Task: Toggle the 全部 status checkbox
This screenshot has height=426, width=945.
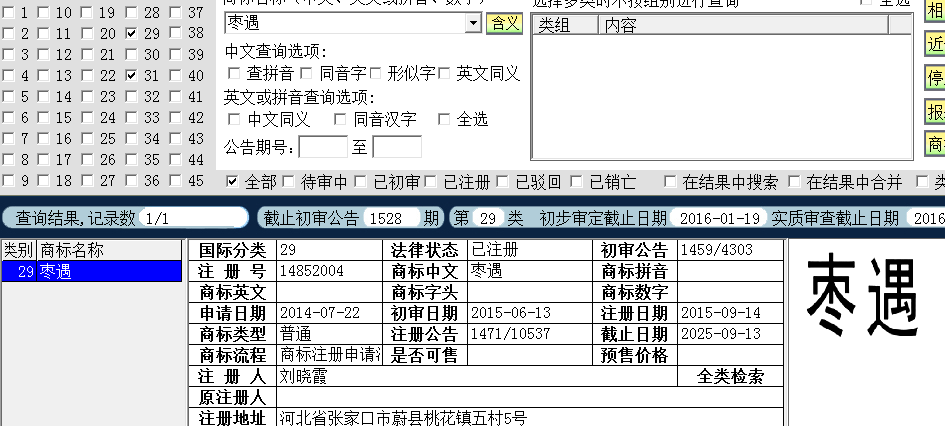Action: (232, 182)
